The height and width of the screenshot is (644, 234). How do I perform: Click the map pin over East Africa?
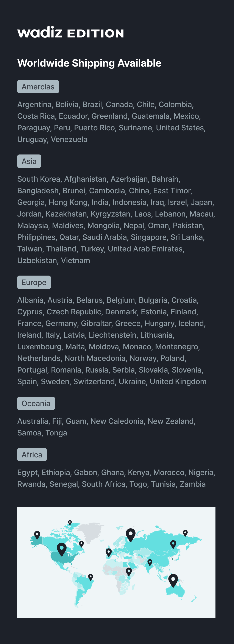(129, 571)
